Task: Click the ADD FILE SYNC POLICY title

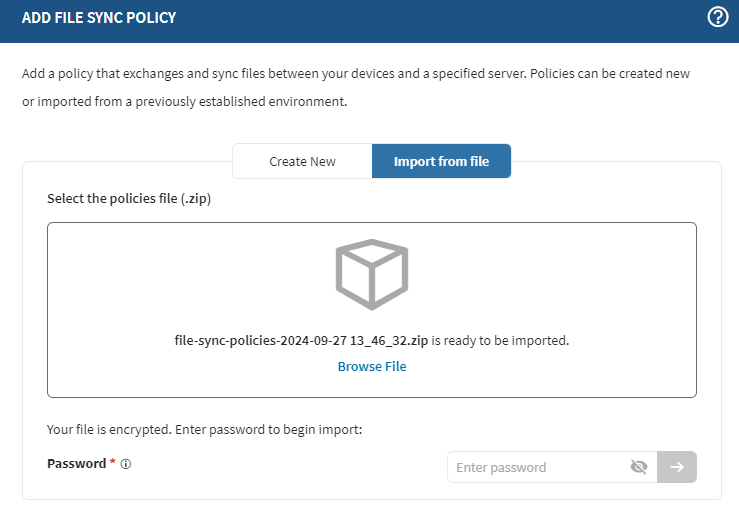Action: click(99, 17)
